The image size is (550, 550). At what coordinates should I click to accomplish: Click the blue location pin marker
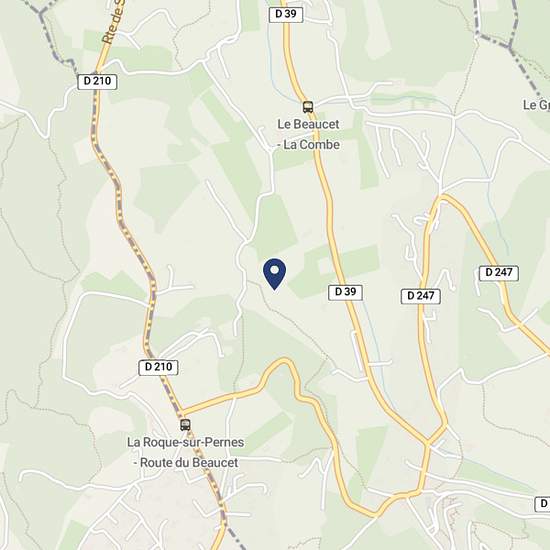point(274,274)
